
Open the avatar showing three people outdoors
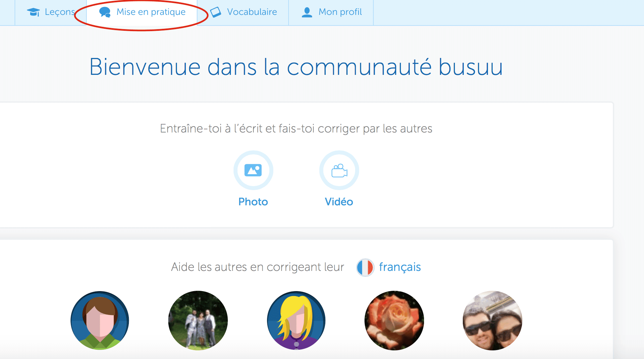click(198, 320)
